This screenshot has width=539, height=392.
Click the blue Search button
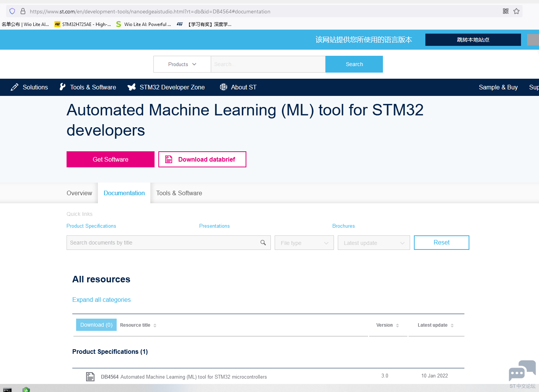[x=354, y=64]
